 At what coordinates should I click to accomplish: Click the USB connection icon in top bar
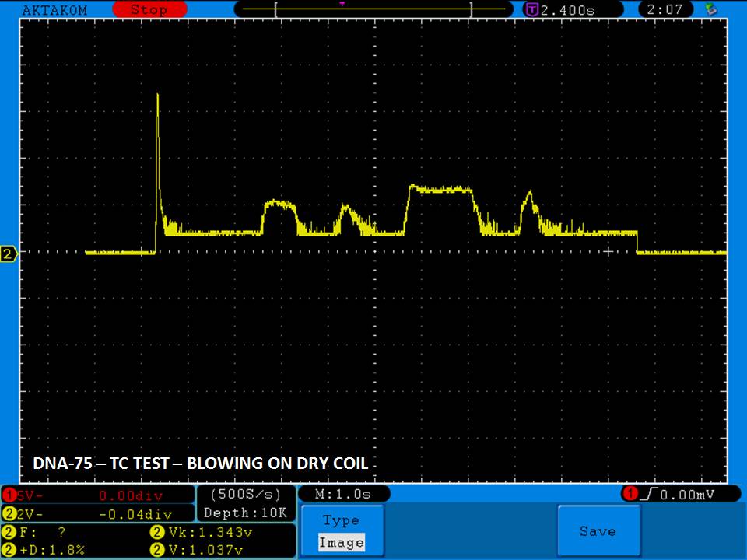pos(710,10)
